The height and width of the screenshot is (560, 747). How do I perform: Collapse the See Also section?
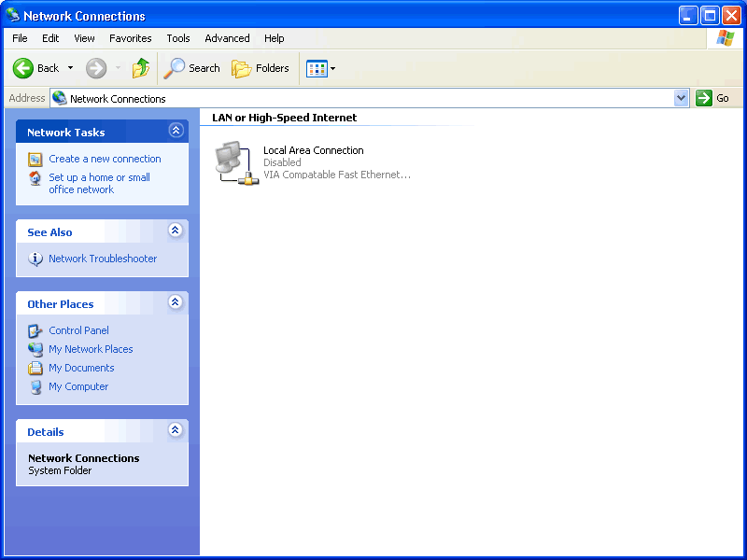pyautogui.click(x=175, y=231)
